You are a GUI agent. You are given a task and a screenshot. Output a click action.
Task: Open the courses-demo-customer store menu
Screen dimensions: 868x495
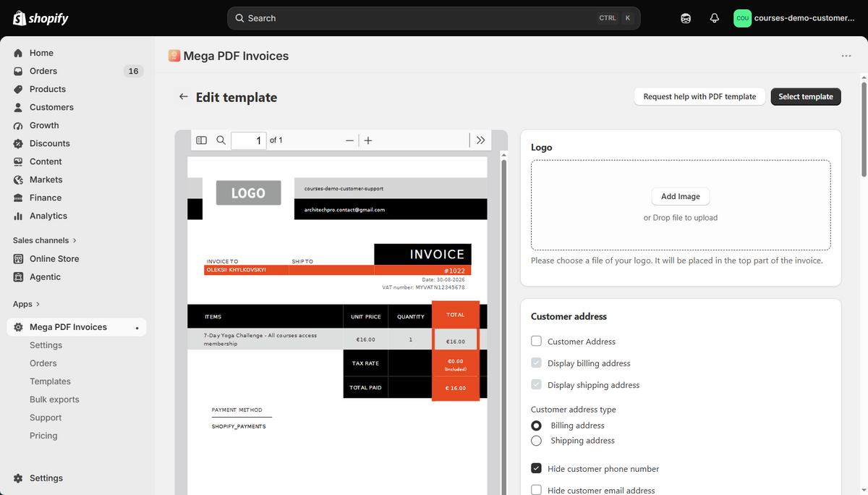point(795,18)
